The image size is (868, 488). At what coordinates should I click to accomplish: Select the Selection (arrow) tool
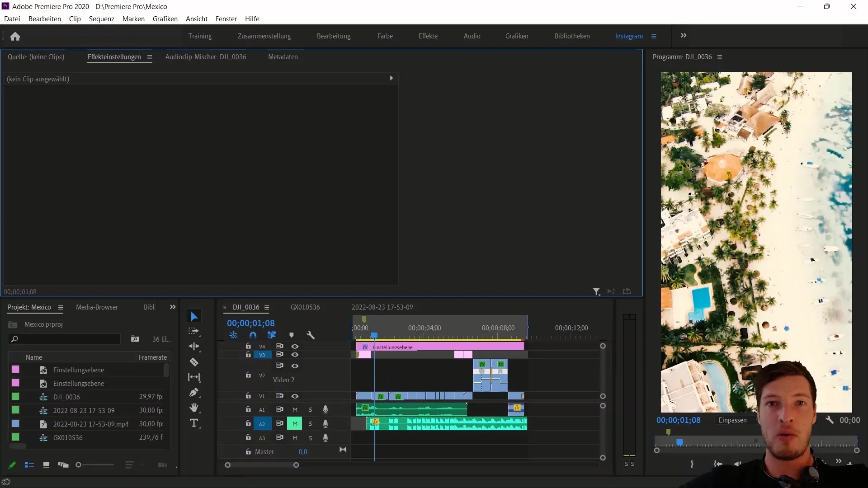pos(194,316)
